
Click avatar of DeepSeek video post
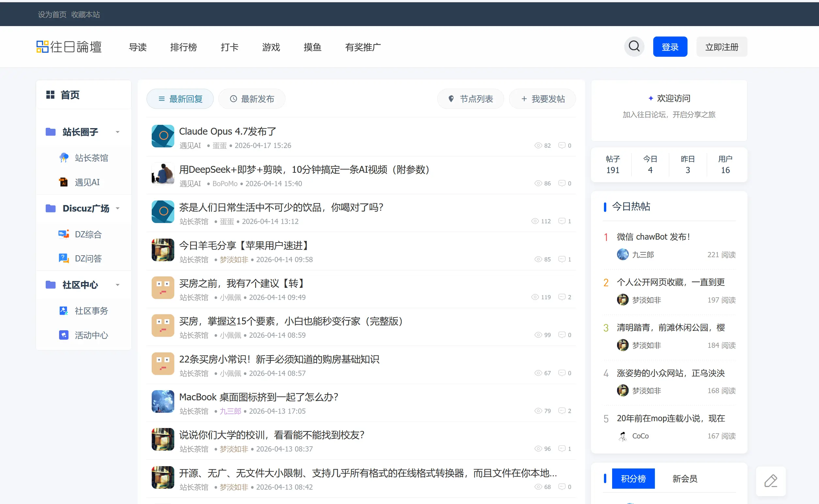tap(163, 174)
